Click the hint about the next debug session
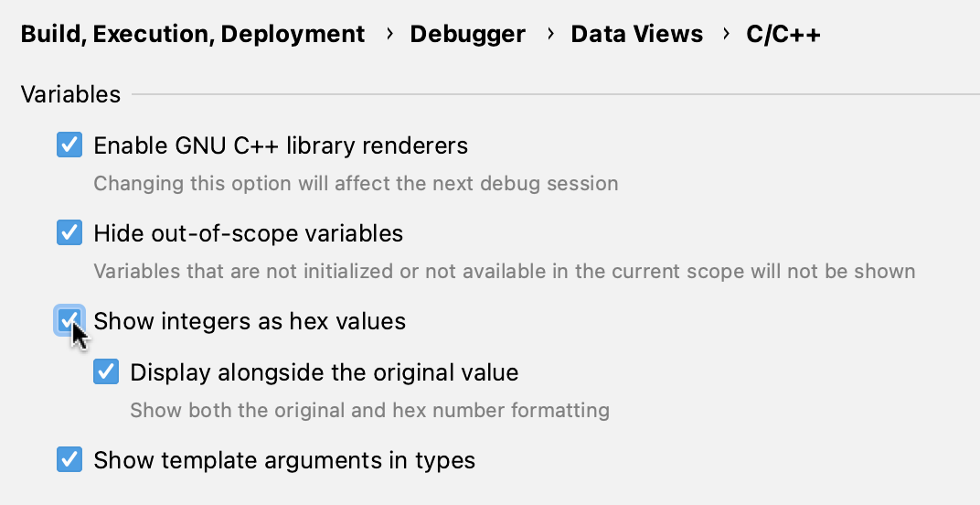 coord(356,183)
